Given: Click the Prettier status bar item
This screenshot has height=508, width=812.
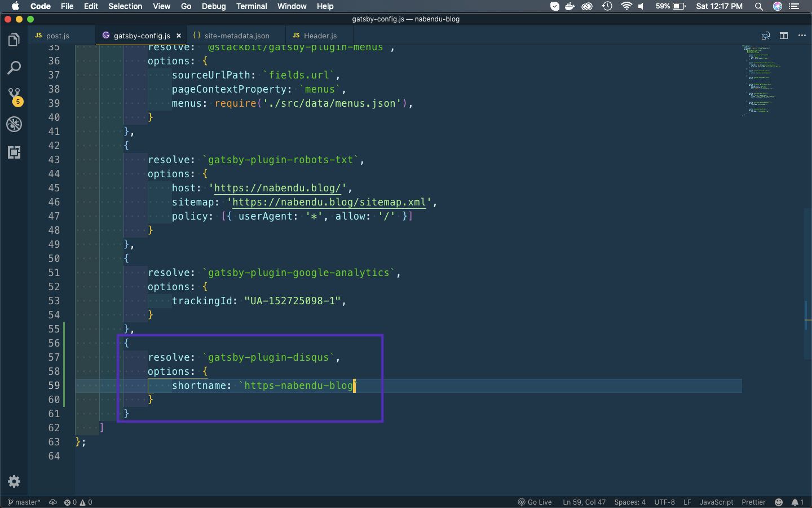Looking at the screenshot, I should (x=753, y=502).
